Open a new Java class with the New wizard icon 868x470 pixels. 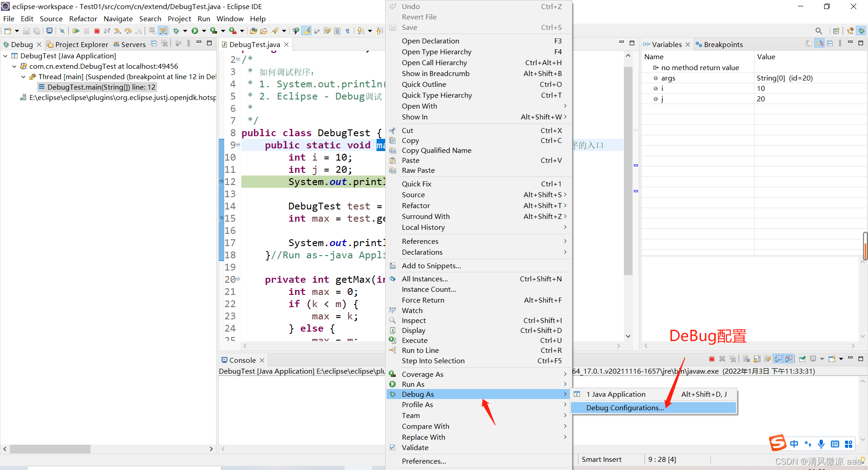(x=7, y=31)
